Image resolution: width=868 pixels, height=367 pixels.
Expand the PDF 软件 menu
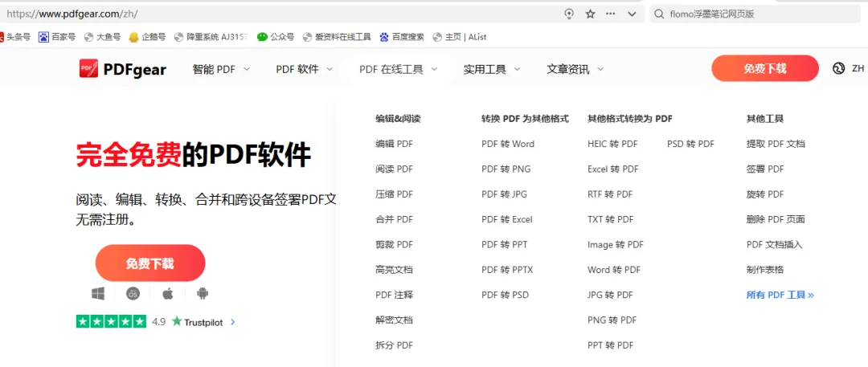[x=304, y=69]
